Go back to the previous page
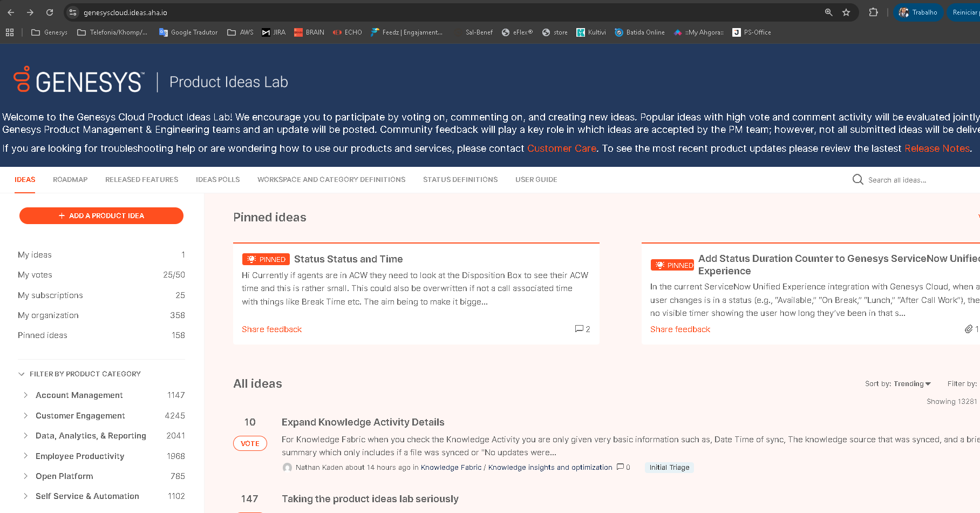The width and height of the screenshot is (980, 513). pos(11,12)
